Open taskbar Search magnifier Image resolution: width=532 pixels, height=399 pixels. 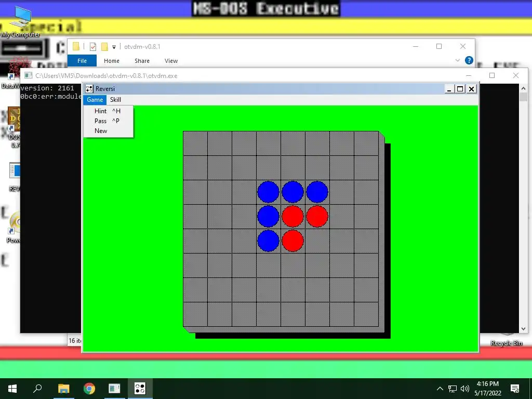pyautogui.click(x=37, y=388)
